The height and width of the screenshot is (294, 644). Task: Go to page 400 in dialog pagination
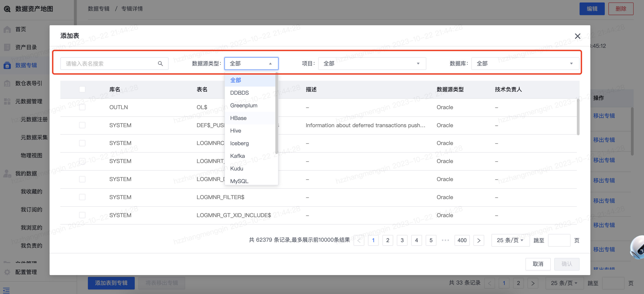click(x=462, y=241)
